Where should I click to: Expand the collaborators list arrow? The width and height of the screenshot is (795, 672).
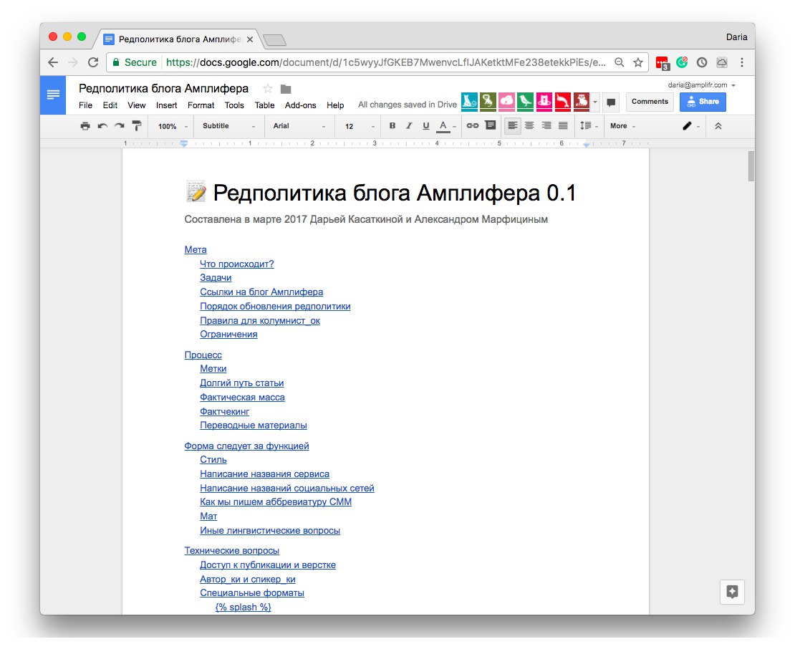tap(595, 102)
